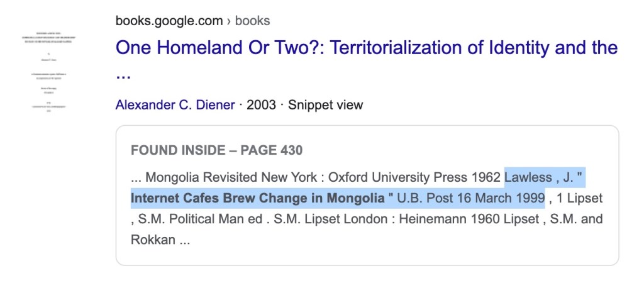Open the book cover thumbnail
Image resolution: width=644 pixels, height=283 pixels.
point(43,70)
